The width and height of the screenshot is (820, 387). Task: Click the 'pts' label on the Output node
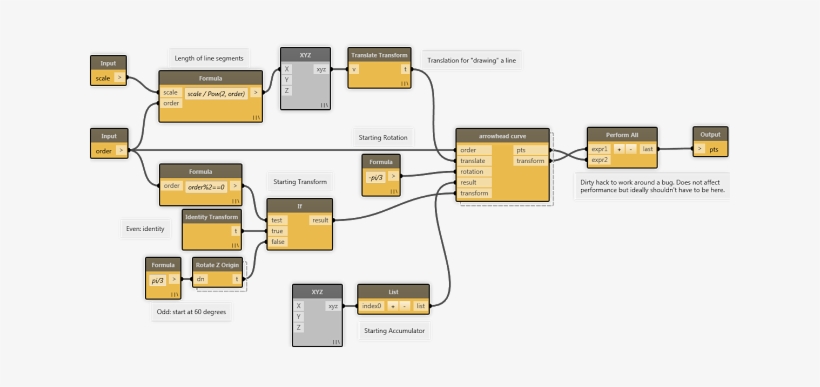coord(714,150)
